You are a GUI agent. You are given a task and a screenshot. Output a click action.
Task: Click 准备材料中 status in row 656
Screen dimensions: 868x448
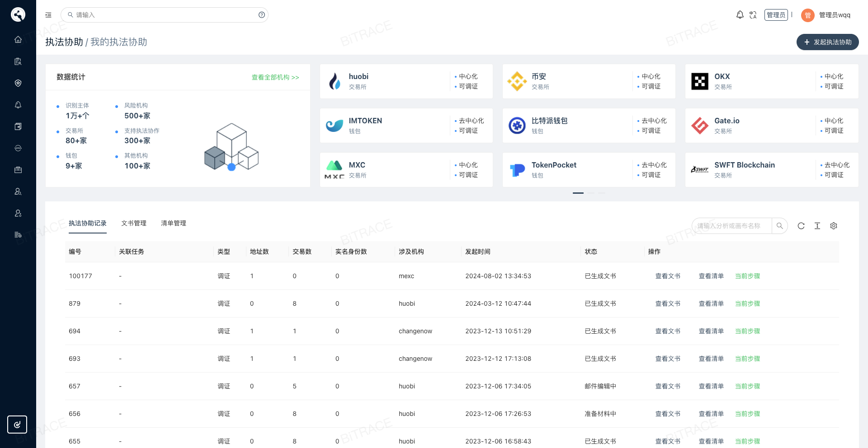[600, 414]
